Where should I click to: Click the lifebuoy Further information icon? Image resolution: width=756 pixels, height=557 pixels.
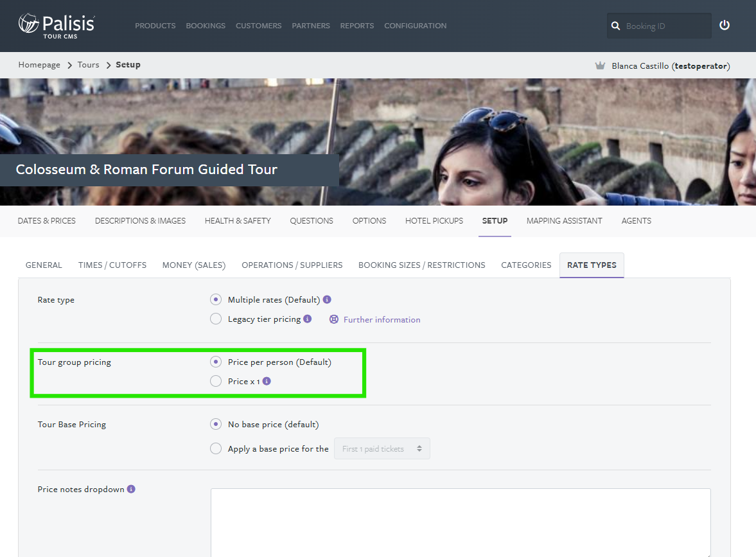pos(333,319)
